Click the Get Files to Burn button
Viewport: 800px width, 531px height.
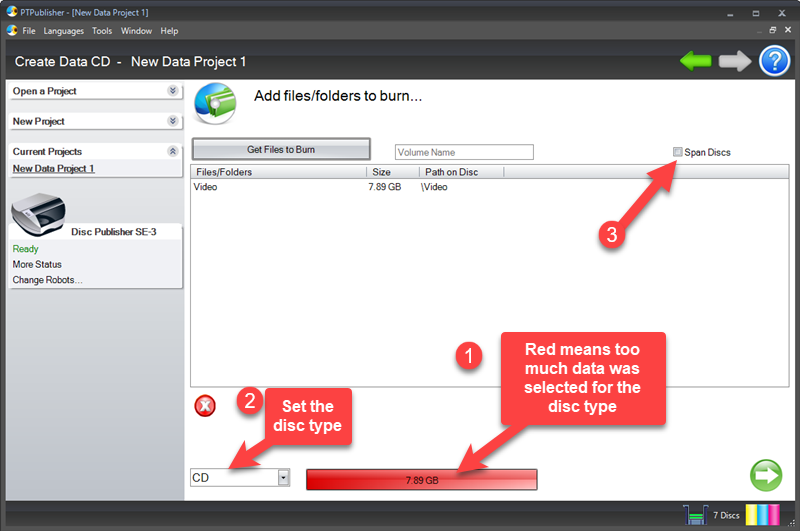(281, 149)
